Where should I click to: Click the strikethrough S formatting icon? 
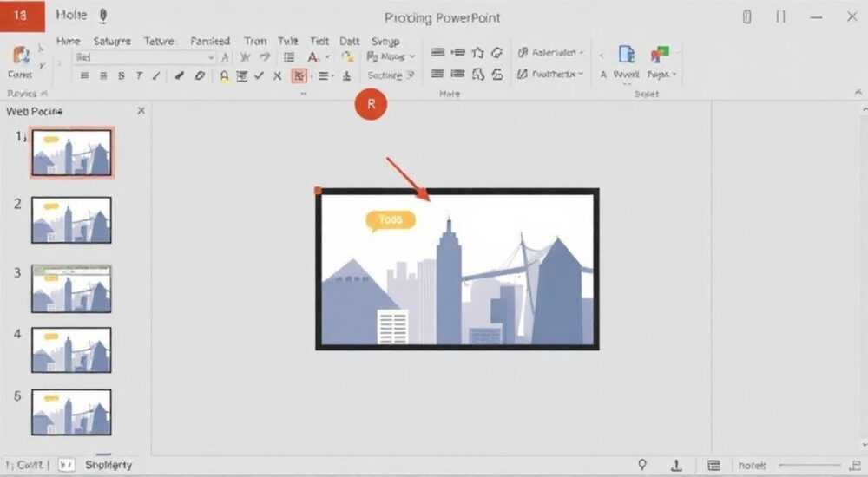pyautogui.click(x=122, y=75)
